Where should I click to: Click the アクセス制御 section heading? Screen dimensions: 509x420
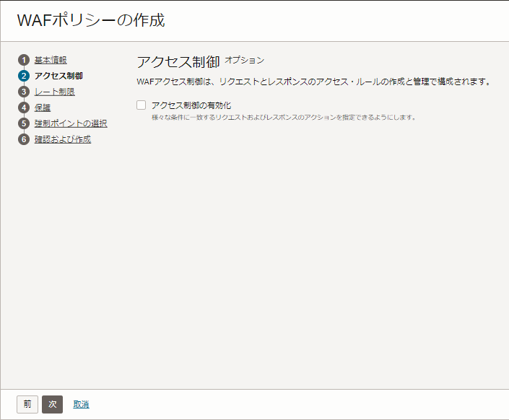tap(178, 61)
